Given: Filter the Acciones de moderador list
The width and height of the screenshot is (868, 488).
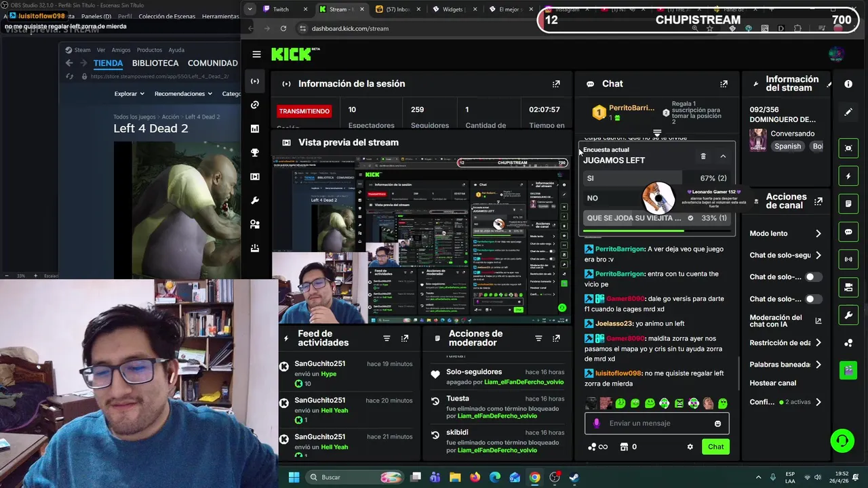Looking at the screenshot, I should (x=538, y=338).
